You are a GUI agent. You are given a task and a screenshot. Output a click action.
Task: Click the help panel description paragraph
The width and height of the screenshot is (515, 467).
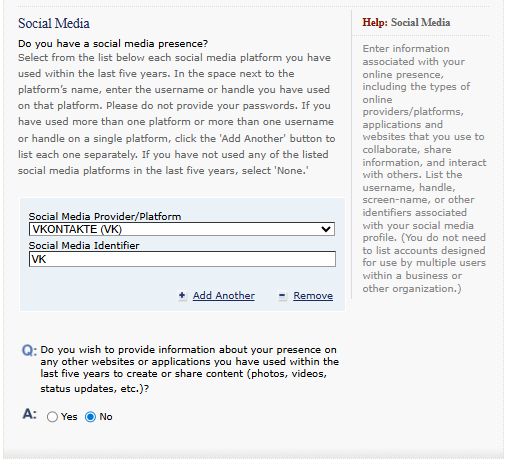coord(424,168)
